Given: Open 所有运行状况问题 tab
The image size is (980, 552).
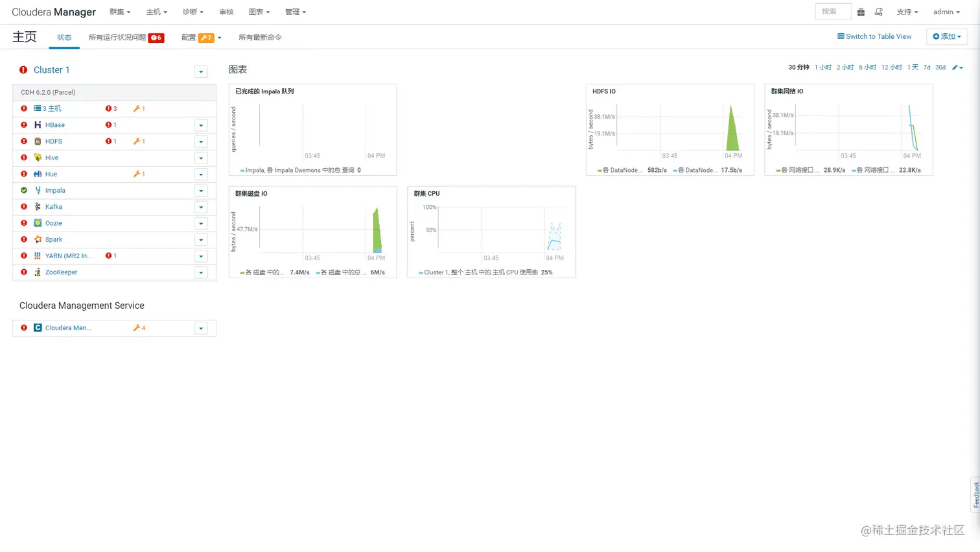Looking at the screenshot, I should point(126,37).
